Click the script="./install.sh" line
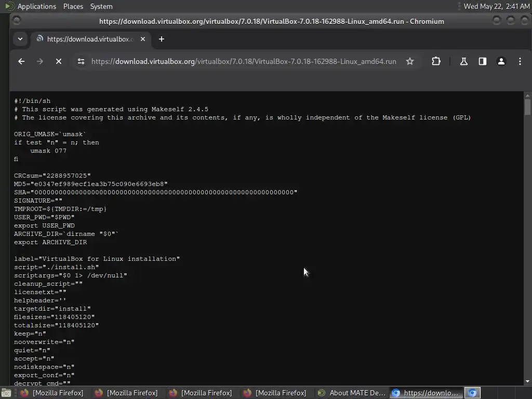Image resolution: width=532 pixels, height=399 pixels. [x=56, y=267]
